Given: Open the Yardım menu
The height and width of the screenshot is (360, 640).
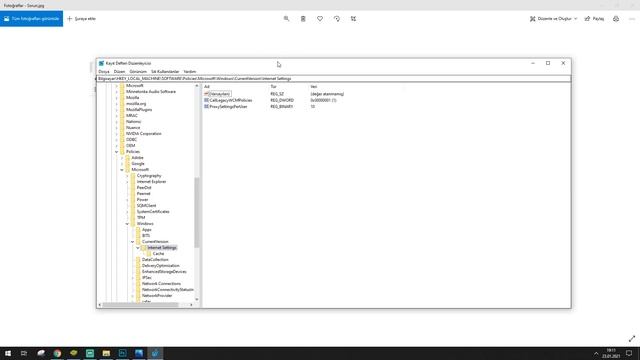Looking at the screenshot, I should pyautogui.click(x=190, y=71).
